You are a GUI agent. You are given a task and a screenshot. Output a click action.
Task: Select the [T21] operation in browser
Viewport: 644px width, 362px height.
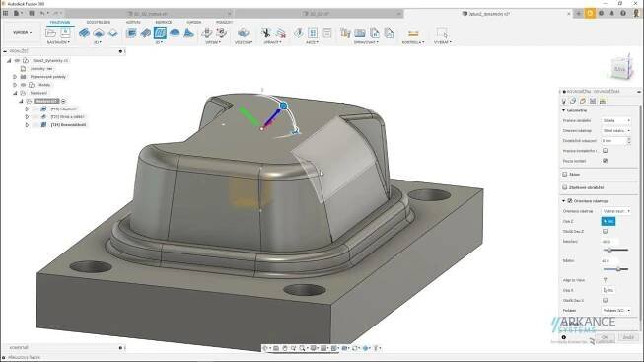coord(67,117)
